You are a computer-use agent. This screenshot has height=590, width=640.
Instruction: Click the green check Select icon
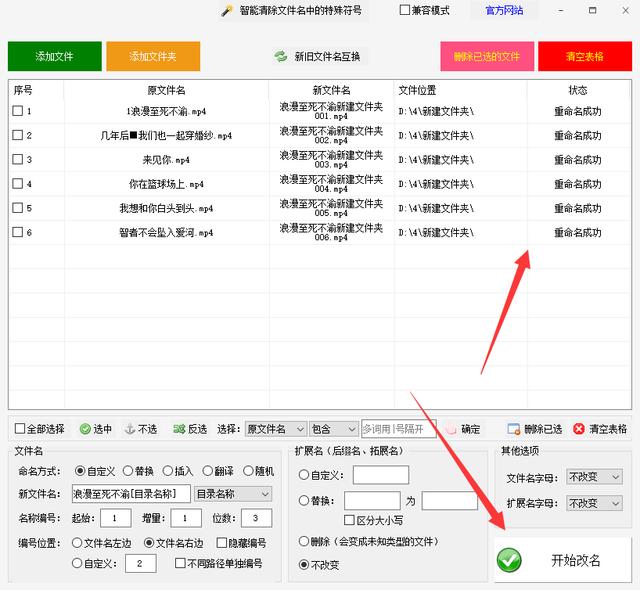[x=85, y=429]
